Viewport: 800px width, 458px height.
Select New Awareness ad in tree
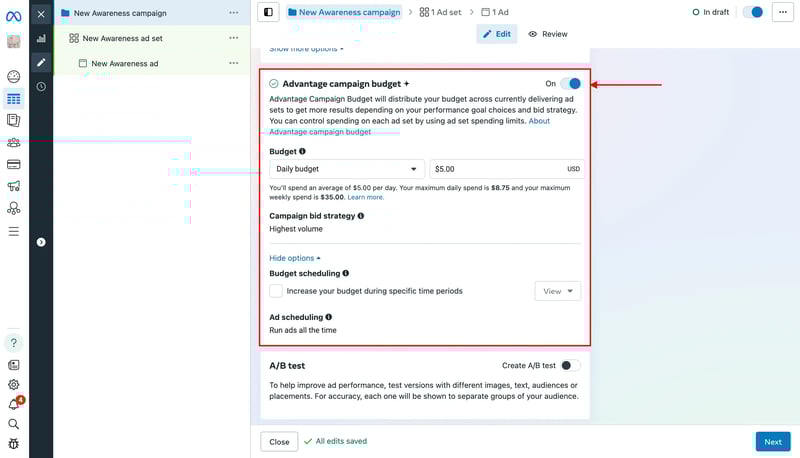[x=124, y=63]
